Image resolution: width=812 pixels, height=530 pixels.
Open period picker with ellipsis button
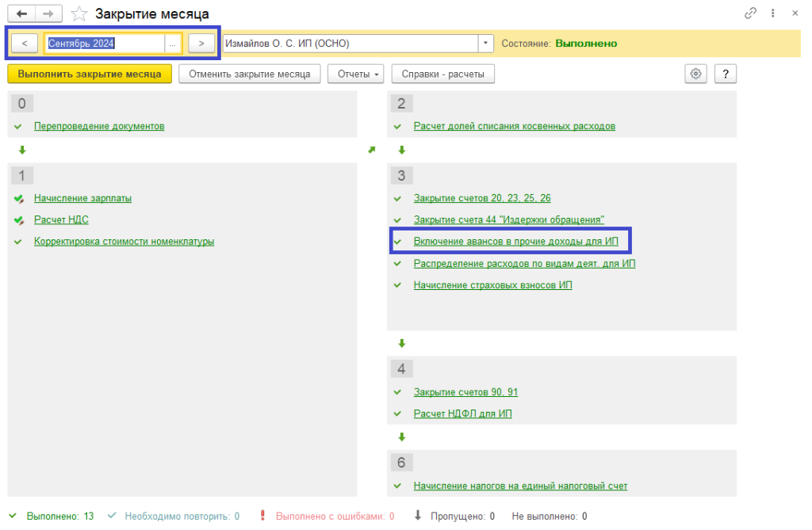coord(173,44)
